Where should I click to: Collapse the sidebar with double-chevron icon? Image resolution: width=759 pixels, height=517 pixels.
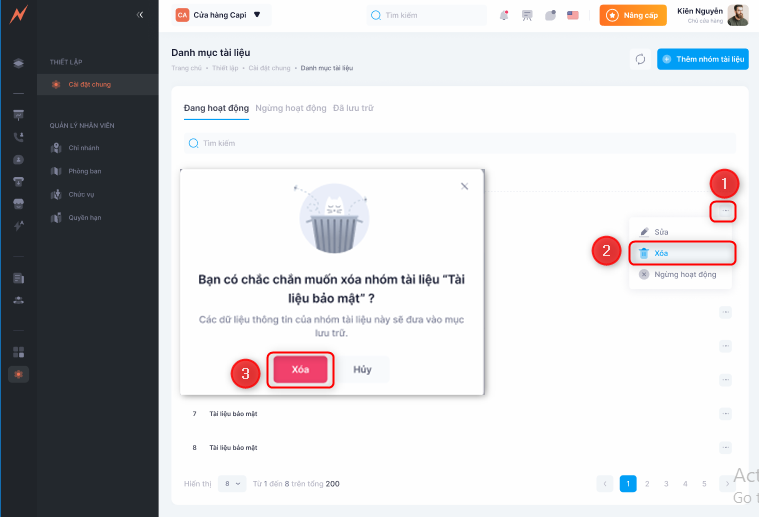point(140,15)
